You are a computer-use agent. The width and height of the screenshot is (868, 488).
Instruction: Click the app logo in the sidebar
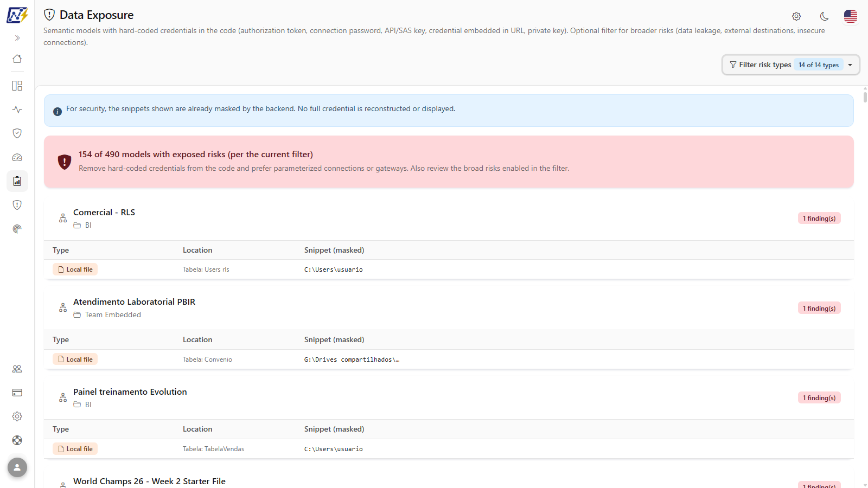(17, 15)
